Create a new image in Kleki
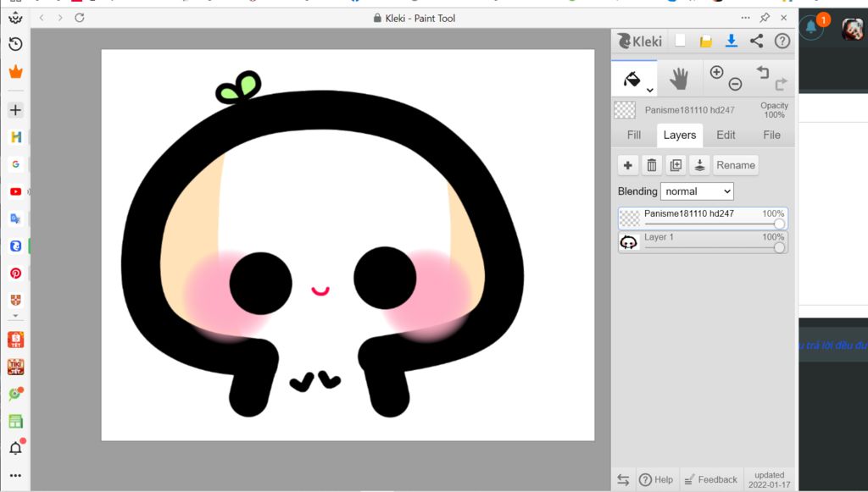Image resolution: width=868 pixels, height=492 pixels. (x=681, y=41)
